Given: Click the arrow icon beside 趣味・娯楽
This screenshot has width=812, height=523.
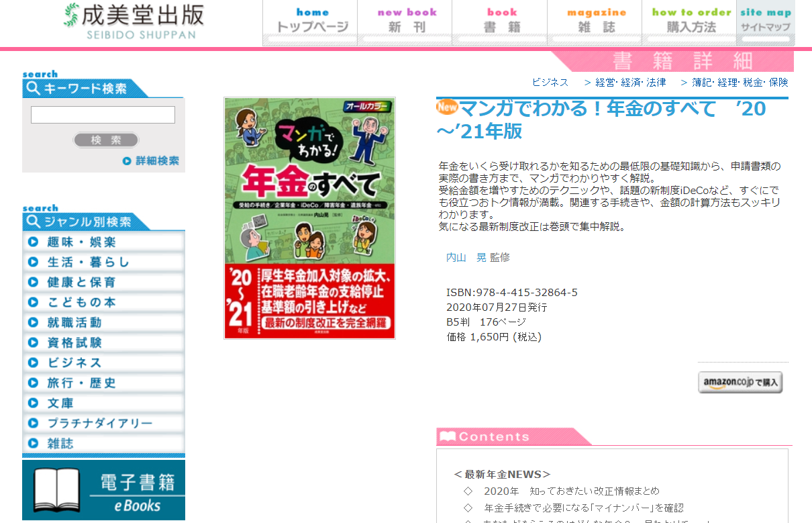Looking at the screenshot, I should coord(33,242).
